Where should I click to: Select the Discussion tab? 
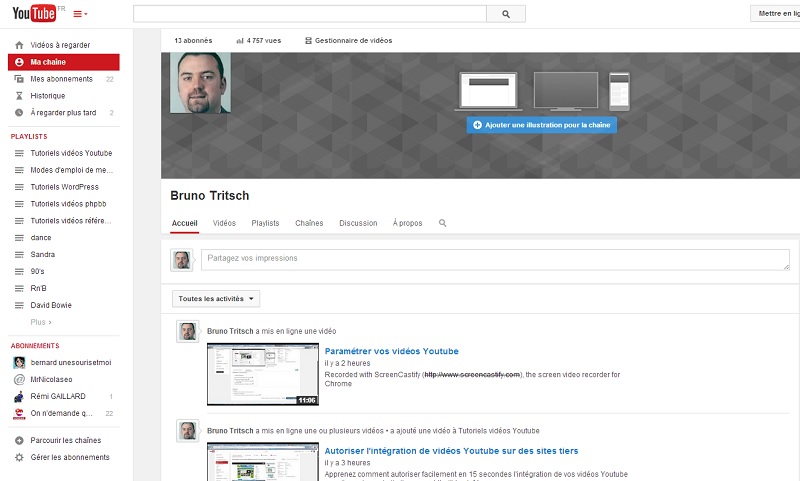pyautogui.click(x=358, y=223)
